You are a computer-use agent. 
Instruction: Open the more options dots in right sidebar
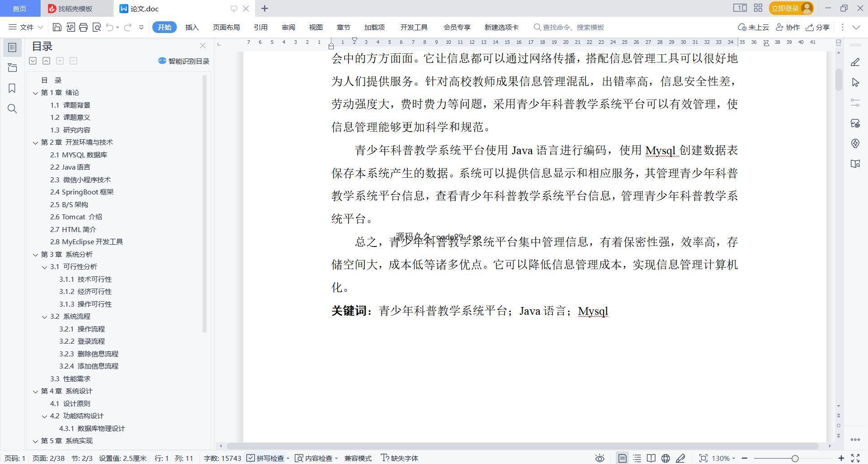(x=855, y=439)
